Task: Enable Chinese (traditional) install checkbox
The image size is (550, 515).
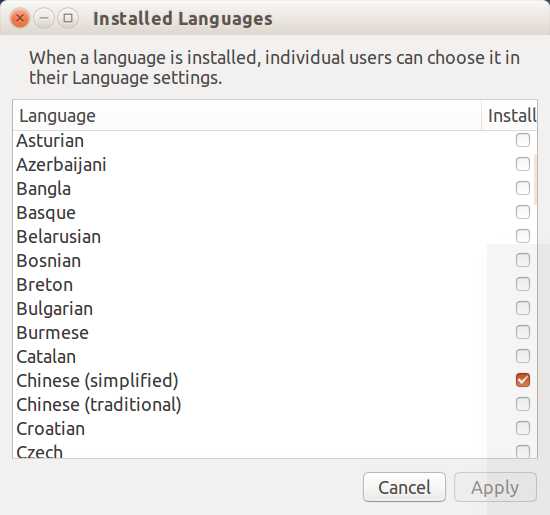Action: [x=523, y=404]
